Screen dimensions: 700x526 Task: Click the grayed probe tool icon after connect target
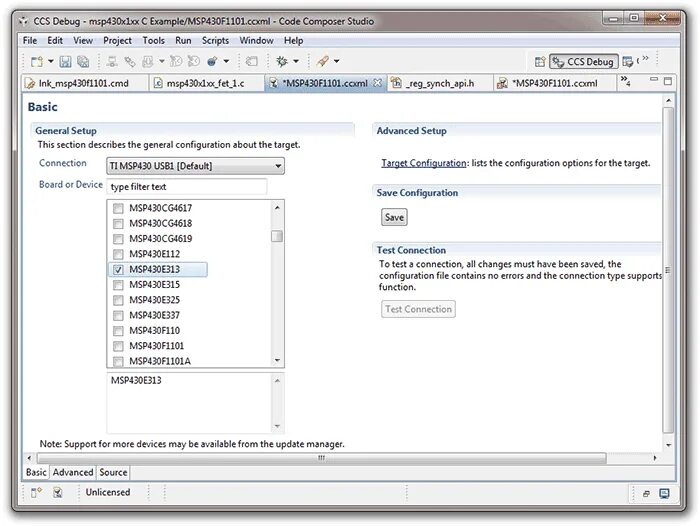click(x=130, y=61)
